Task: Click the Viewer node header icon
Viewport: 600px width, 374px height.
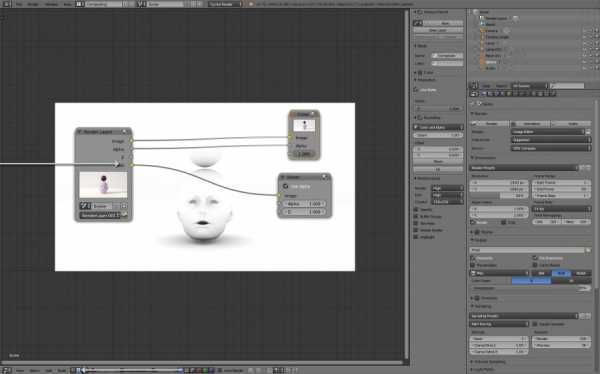Action: 324,177
